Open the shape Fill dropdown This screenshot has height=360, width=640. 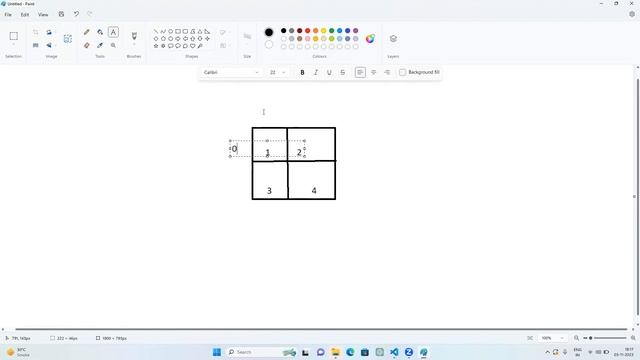click(224, 45)
